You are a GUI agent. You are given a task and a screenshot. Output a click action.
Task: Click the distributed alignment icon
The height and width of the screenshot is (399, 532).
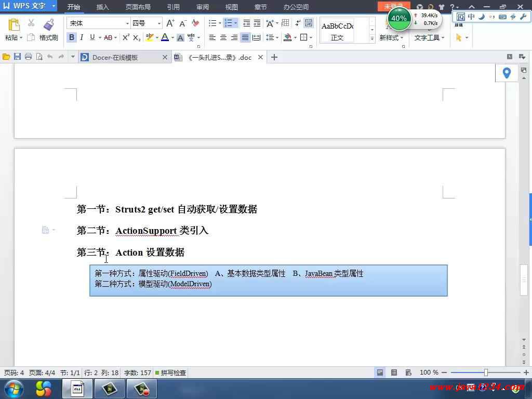tap(257, 37)
